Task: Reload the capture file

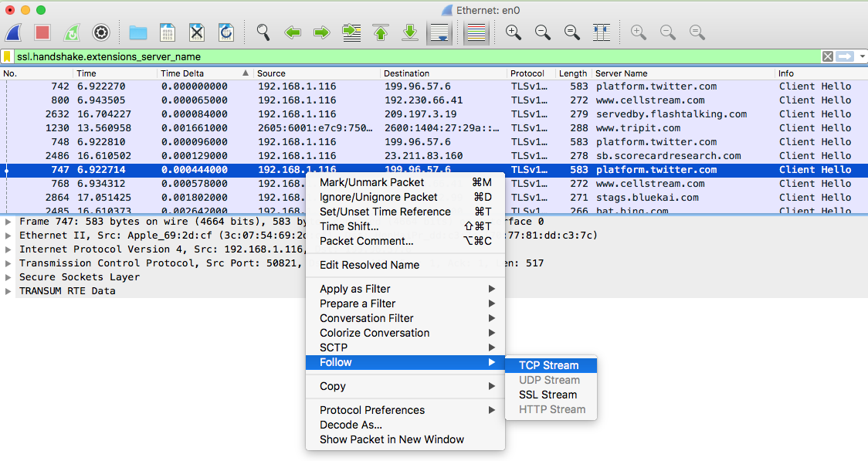Action: click(x=226, y=32)
